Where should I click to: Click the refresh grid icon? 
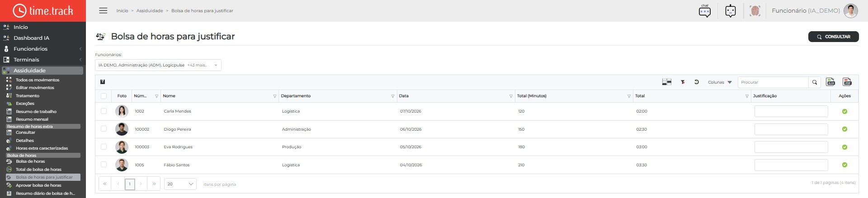point(697,82)
